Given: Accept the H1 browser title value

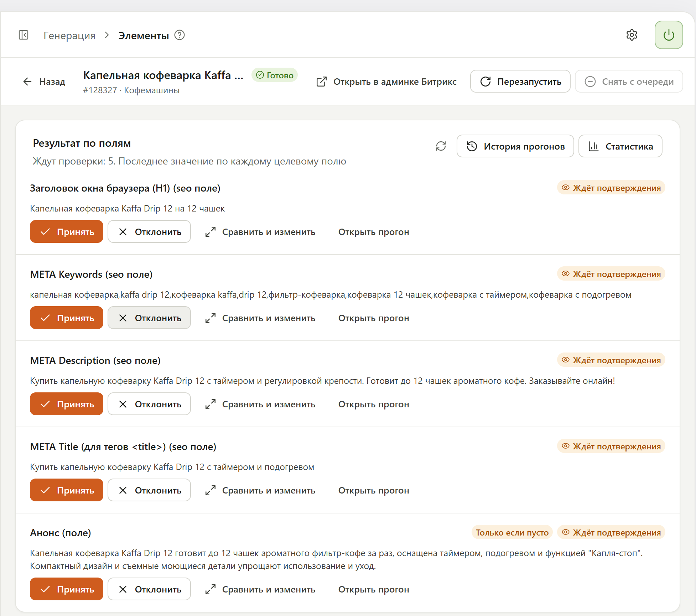Looking at the screenshot, I should tap(67, 232).
